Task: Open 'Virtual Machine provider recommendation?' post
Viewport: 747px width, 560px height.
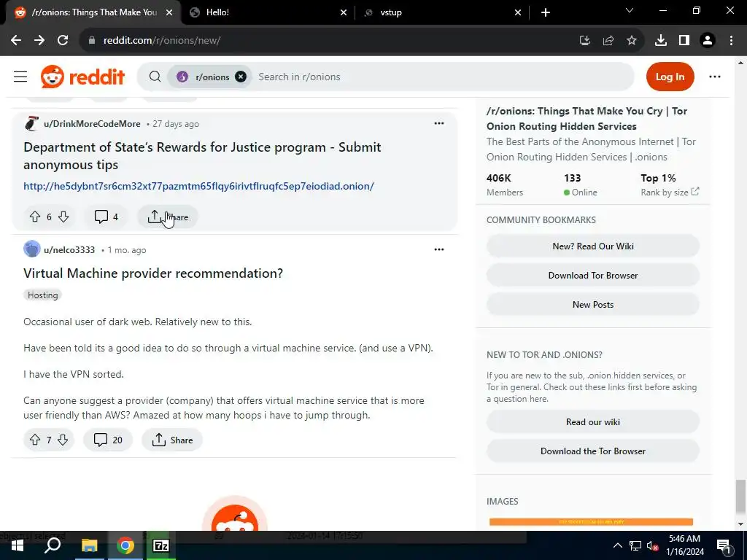Action: click(153, 273)
